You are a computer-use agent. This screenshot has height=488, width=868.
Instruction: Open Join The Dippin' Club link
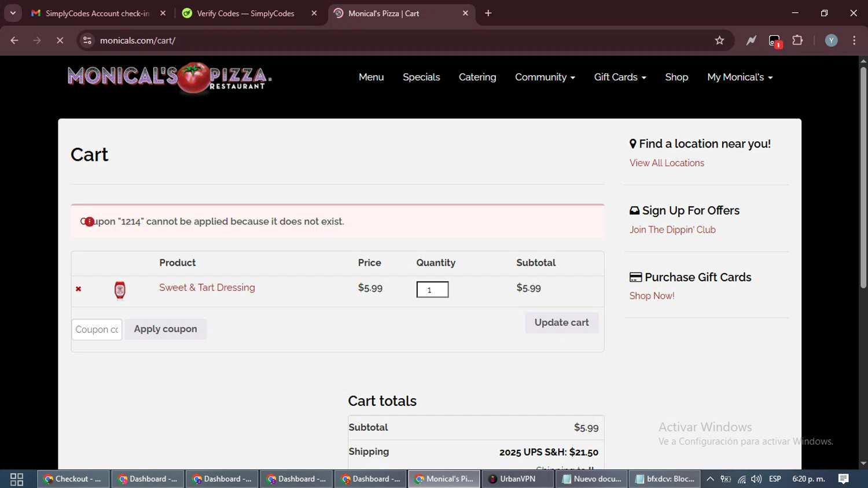(x=672, y=230)
